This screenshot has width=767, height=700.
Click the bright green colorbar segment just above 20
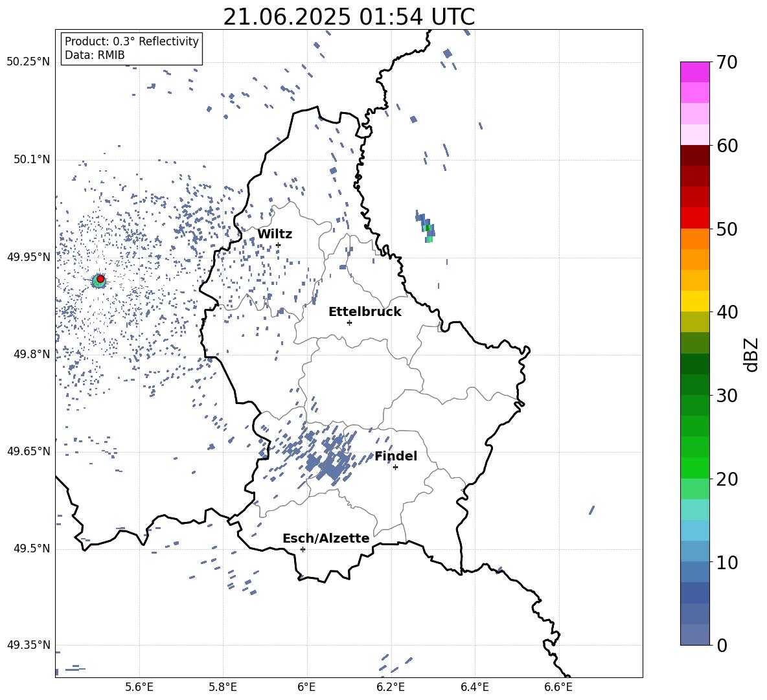(694, 468)
